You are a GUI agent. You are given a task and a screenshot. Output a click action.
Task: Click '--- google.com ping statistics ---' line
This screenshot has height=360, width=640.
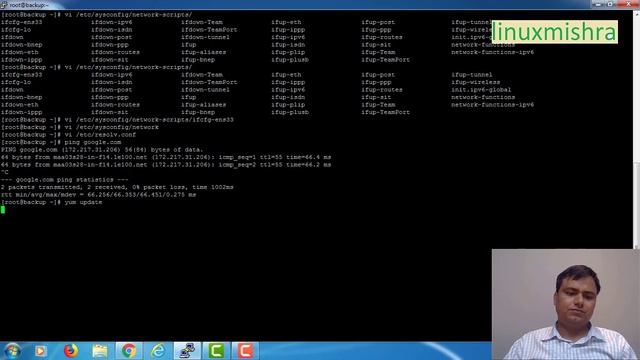pyautogui.click(x=64, y=180)
